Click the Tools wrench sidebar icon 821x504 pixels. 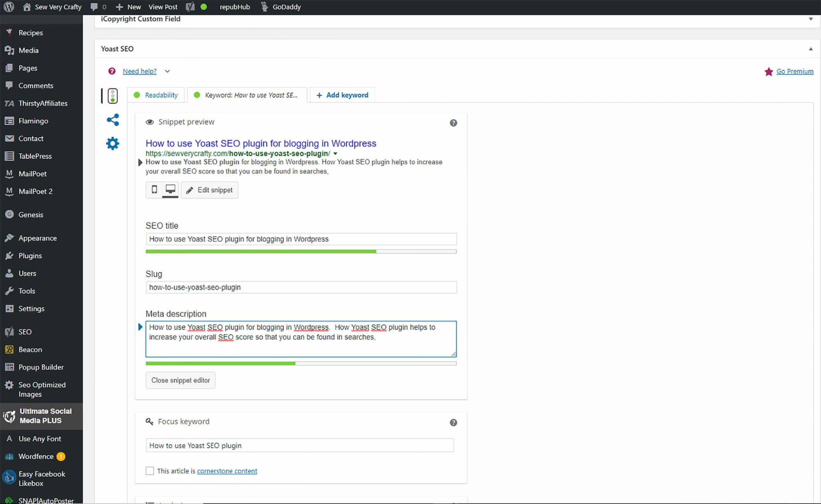point(9,291)
